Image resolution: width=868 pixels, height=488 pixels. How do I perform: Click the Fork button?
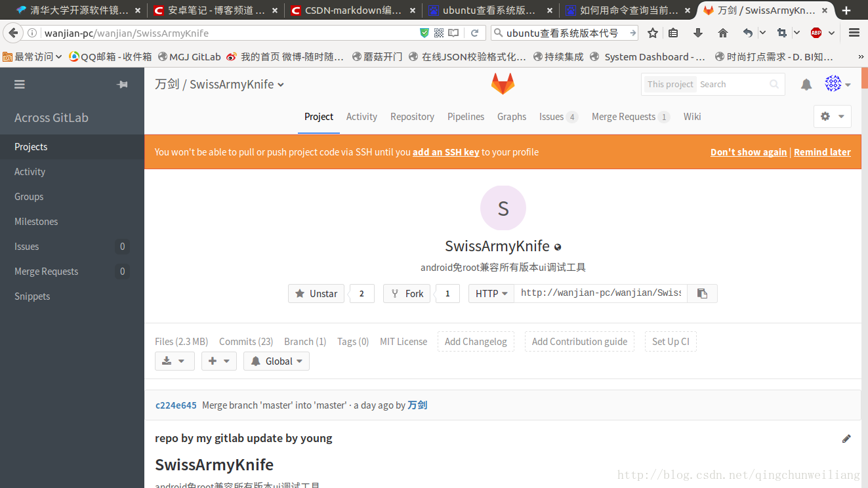click(407, 293)
